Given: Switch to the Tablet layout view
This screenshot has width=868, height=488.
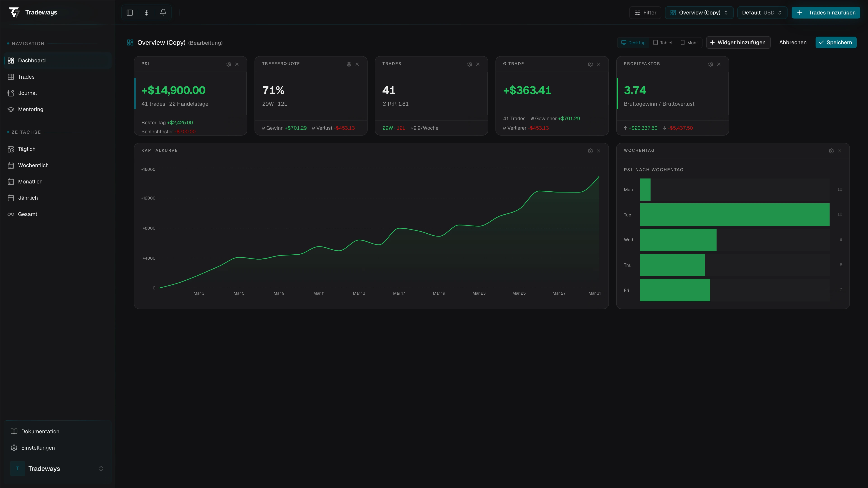Looking at the screenshot, I should point(663,42).
